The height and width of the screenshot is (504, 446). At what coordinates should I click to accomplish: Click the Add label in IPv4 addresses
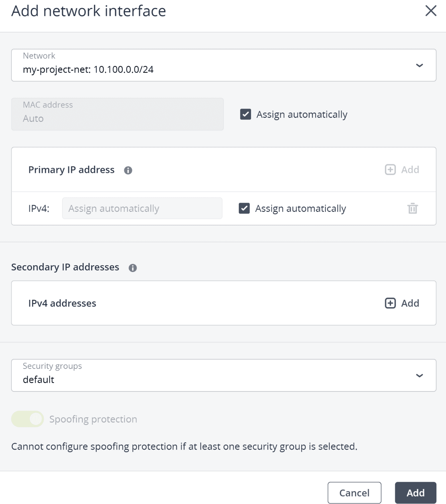[x=410, y=303]
